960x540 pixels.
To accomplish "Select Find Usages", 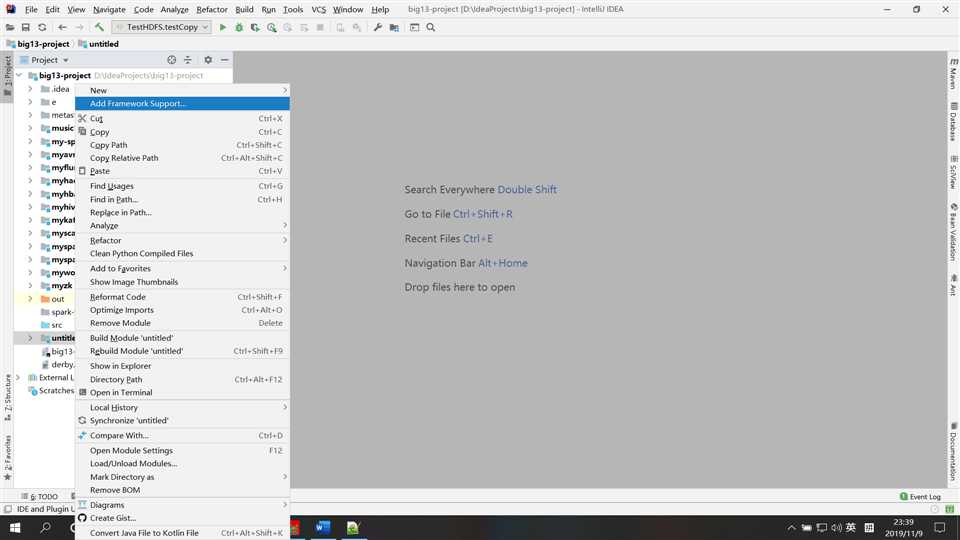I will tap(182, 186).
